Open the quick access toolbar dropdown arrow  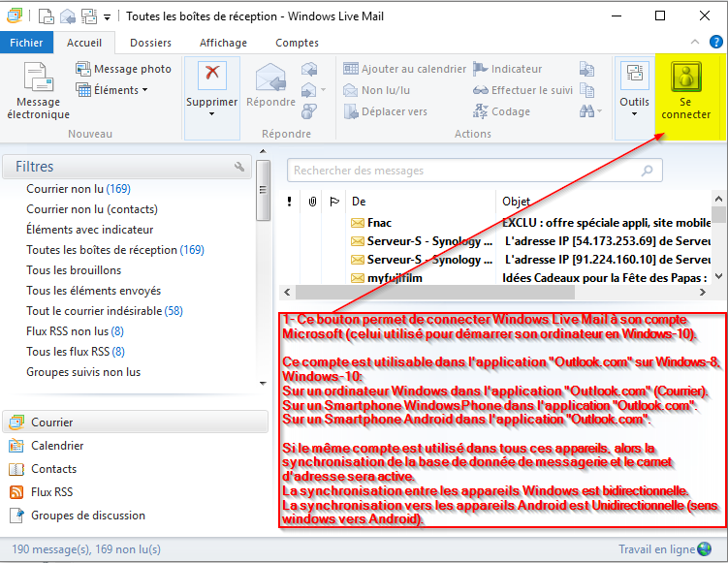(107, 17)
